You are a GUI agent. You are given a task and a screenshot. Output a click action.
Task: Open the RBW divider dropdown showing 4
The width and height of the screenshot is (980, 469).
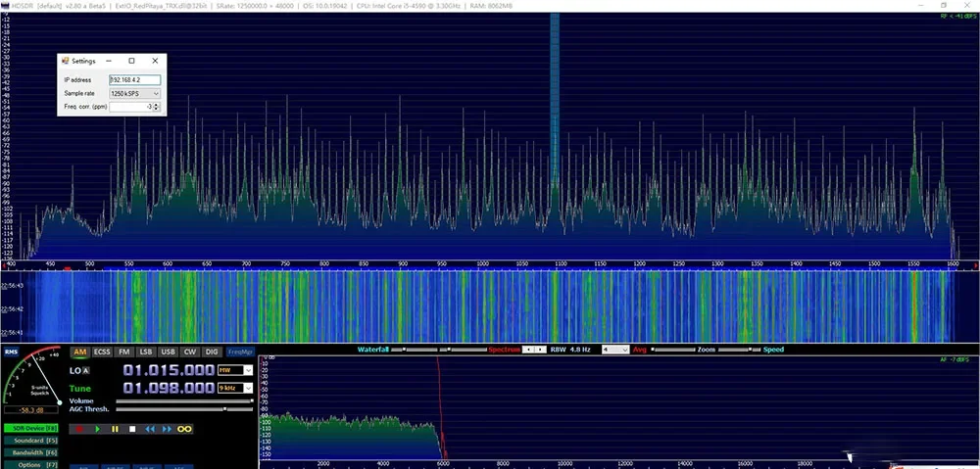tap(615, 350)
